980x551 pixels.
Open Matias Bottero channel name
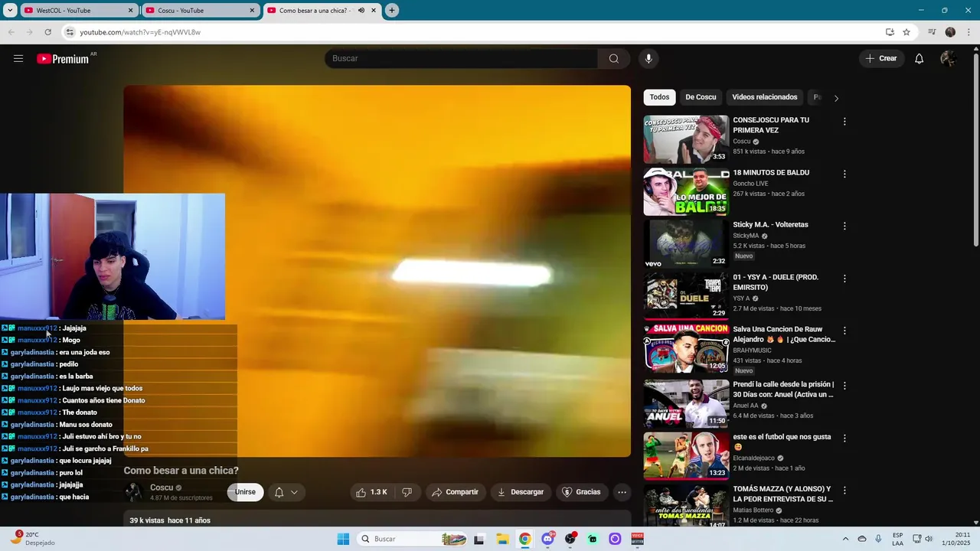754,510
